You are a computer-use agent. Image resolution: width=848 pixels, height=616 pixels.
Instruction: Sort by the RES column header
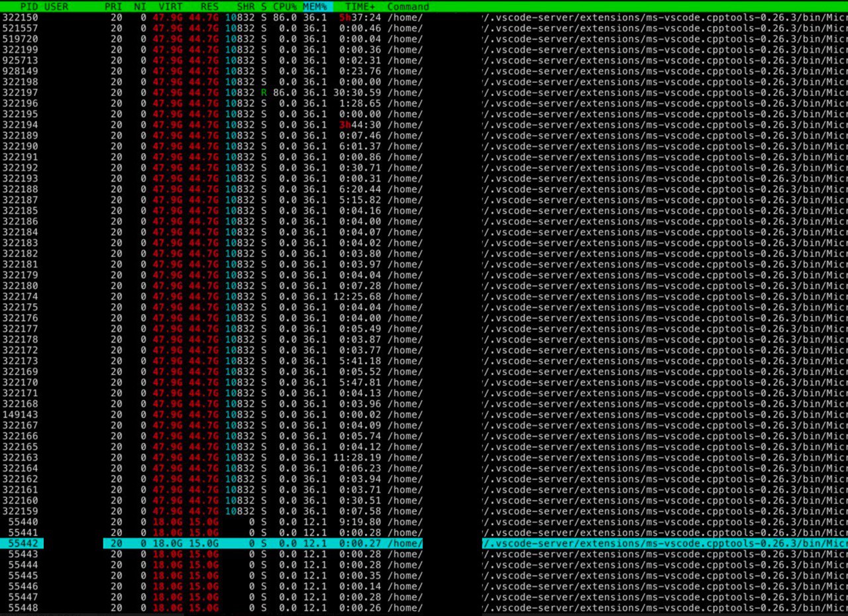coord(209,7)
